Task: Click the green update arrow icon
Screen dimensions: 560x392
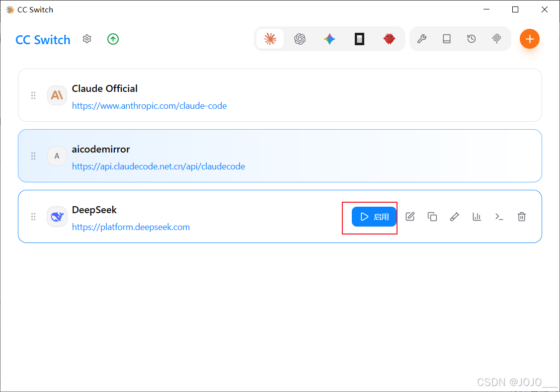Action: coord(113,39)
